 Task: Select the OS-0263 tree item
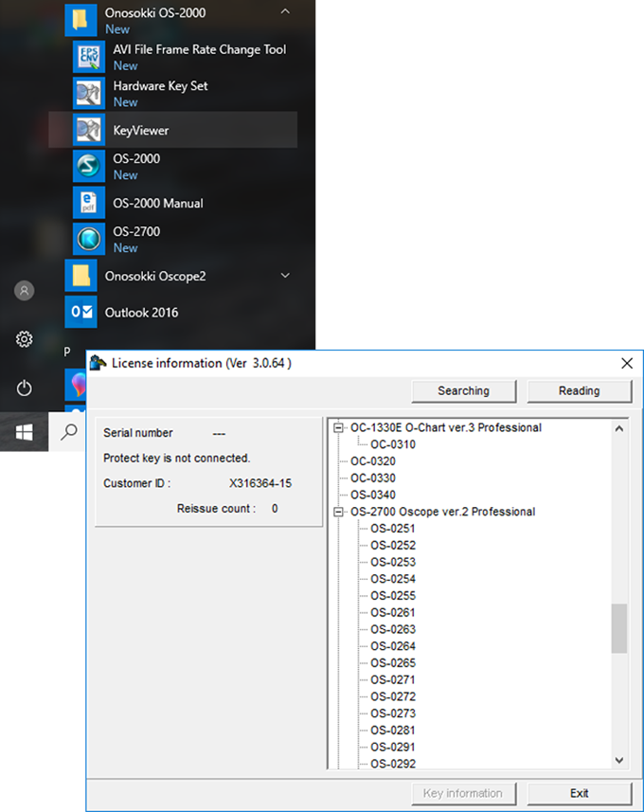(x=393, y=629)
